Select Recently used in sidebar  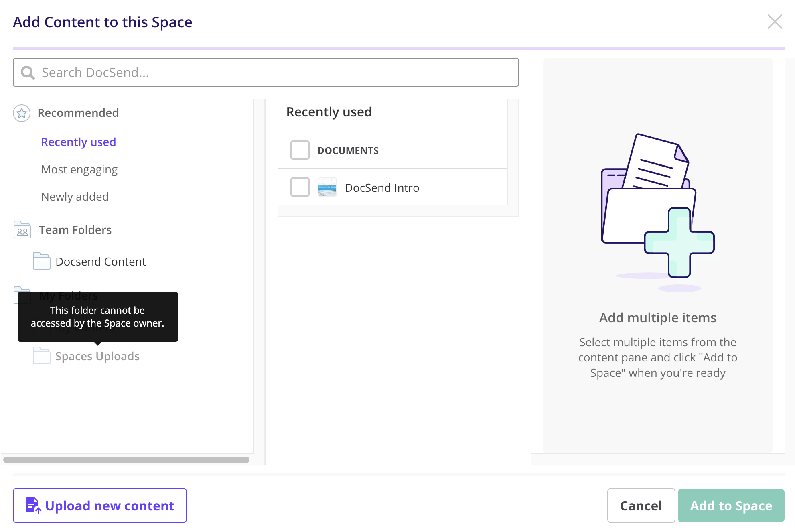(79, 142)
